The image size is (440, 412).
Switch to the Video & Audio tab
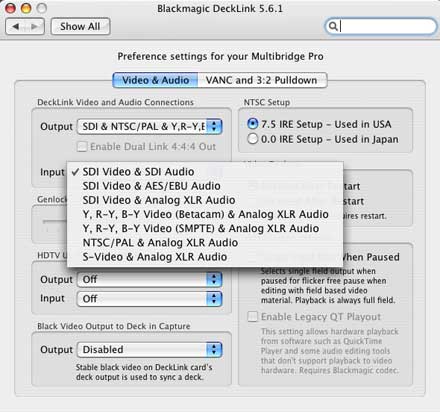[x=155, y=80]
